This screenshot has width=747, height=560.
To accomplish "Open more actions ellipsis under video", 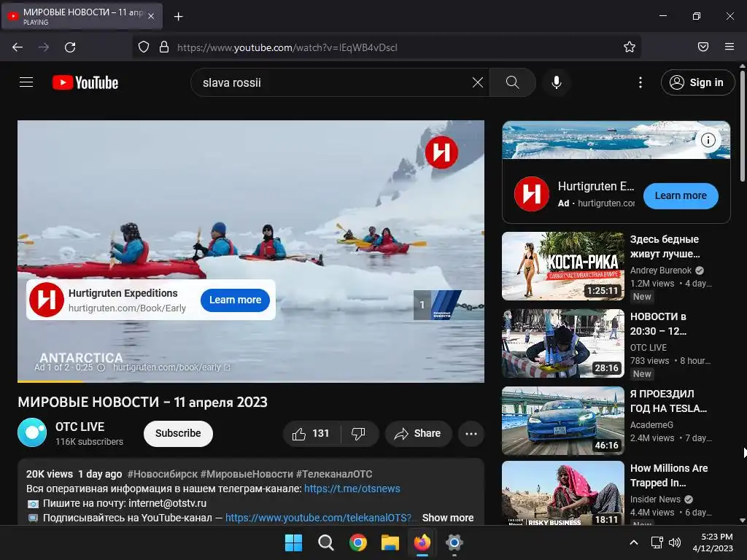I will click(x=471, y=433).
